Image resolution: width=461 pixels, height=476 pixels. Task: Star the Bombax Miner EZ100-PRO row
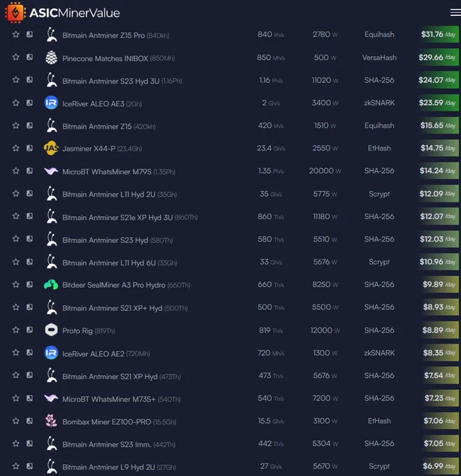click(x=16, y=421)
